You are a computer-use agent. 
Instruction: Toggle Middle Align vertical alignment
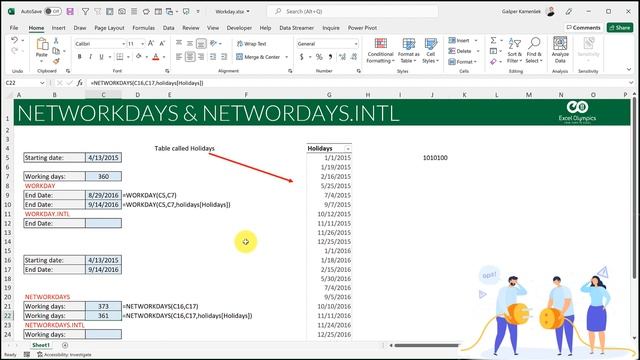tap(190, 43)
